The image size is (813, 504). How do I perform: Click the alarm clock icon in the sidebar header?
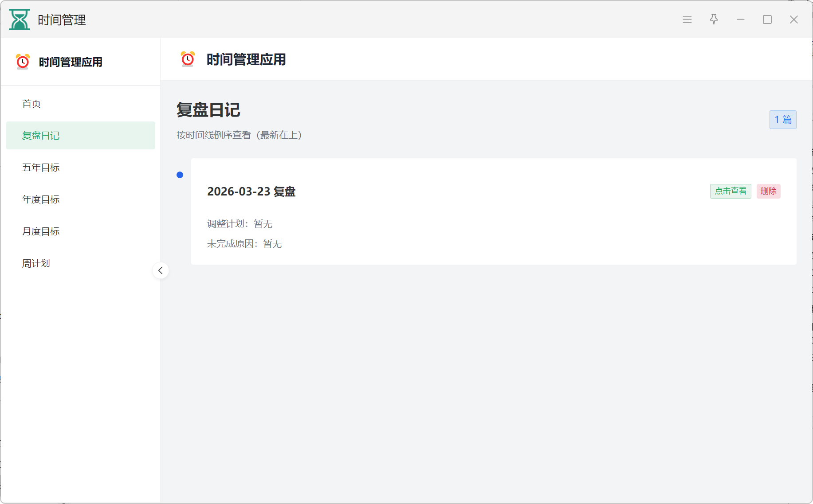point(23,62)
